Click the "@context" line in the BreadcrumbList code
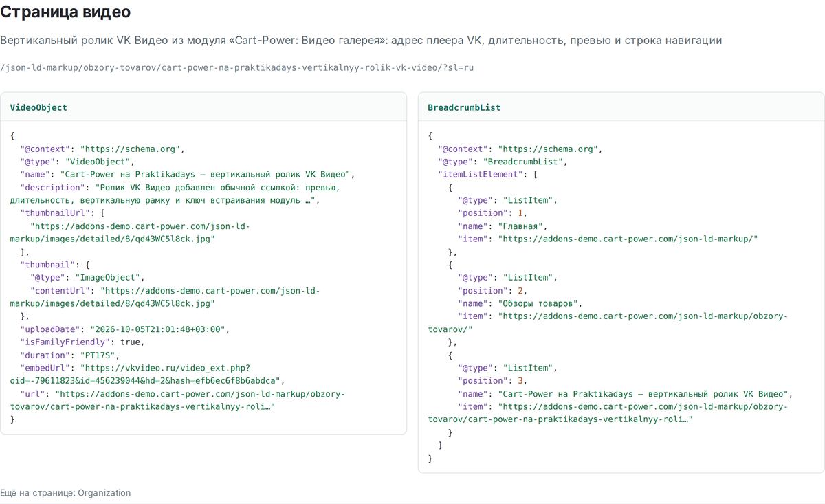The width and height of the screenshot is (825, 504). coord(520,149)
